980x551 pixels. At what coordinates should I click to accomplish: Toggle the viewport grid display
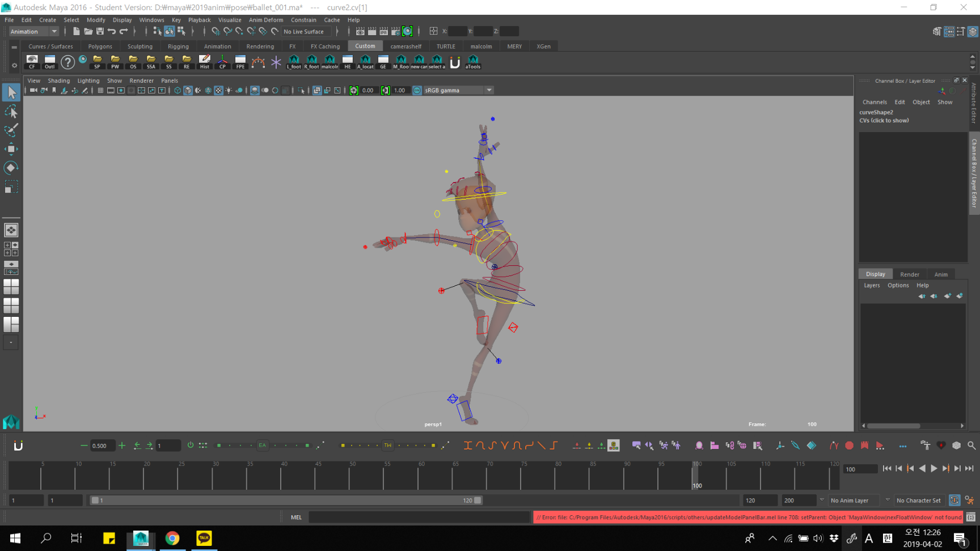tap(100, 90)
